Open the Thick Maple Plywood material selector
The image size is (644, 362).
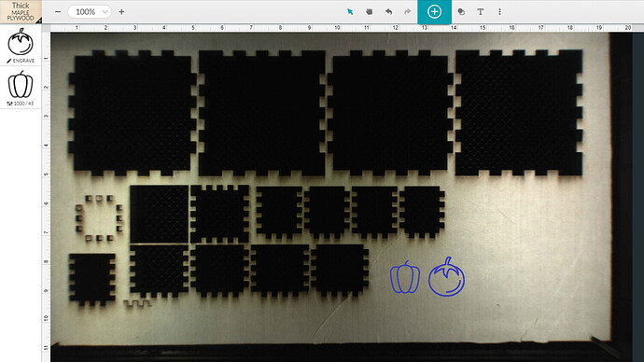21,11
